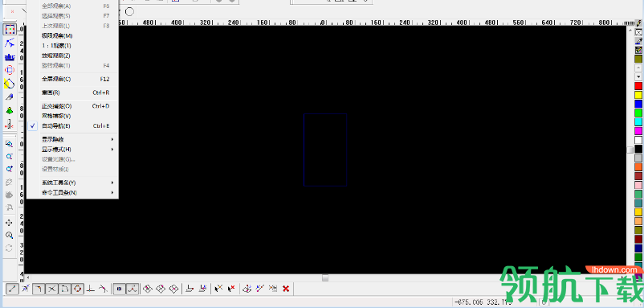The image size is (644, 308).
Task: Pick the eyedropper color picker icon
Action: 638,41
